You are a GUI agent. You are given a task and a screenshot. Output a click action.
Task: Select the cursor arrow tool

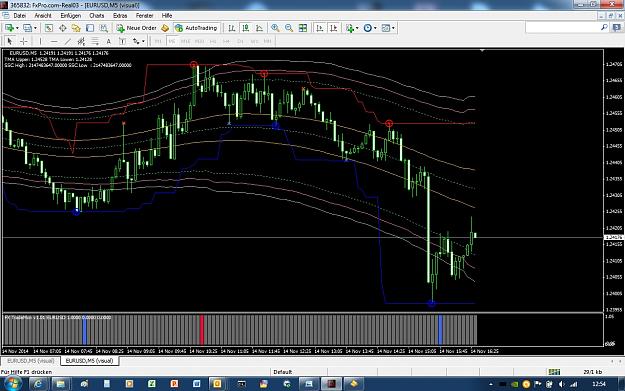(x=10, y=41)
